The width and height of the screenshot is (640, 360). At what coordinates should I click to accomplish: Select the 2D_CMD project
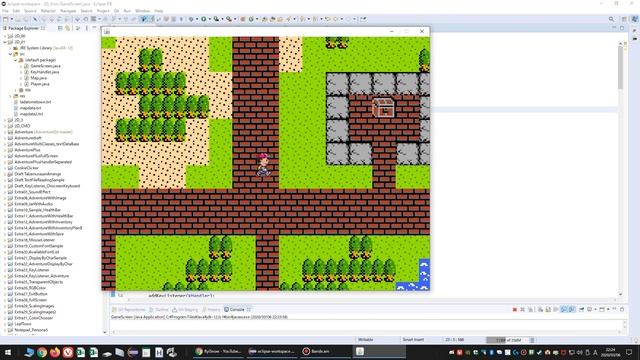[22, 126]
